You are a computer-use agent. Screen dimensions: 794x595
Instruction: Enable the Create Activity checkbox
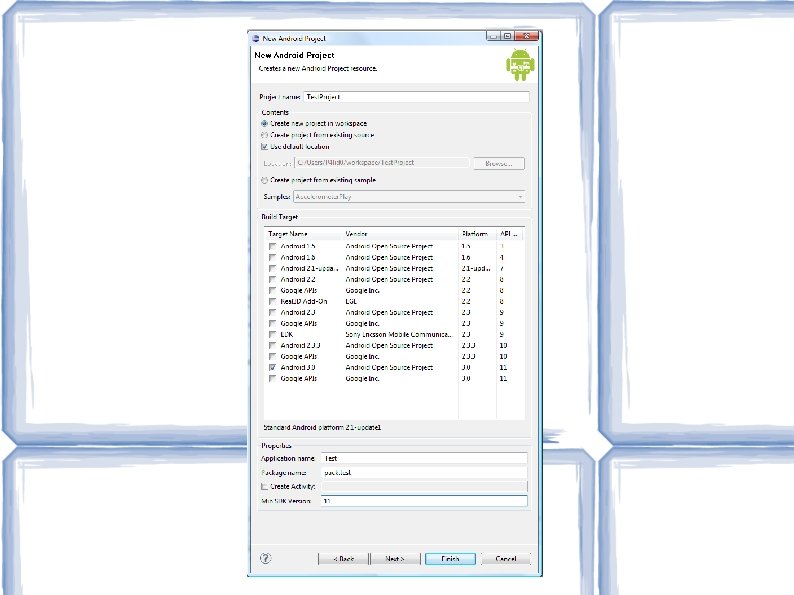[x=264, y=487]
